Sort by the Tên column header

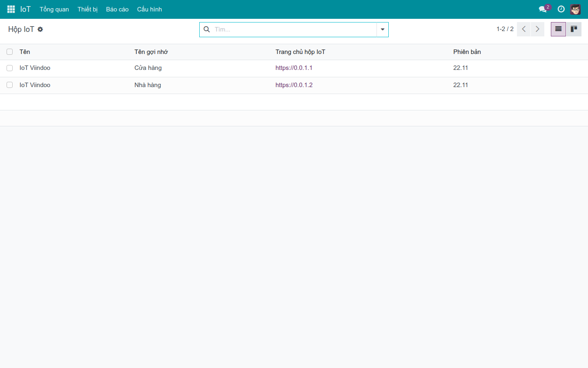click(25, 52)
